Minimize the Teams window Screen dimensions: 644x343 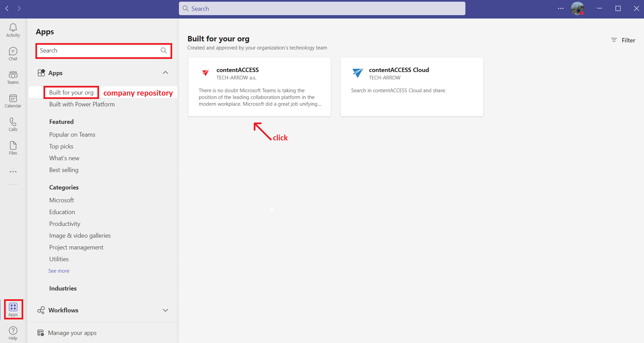tap(600, 8)
